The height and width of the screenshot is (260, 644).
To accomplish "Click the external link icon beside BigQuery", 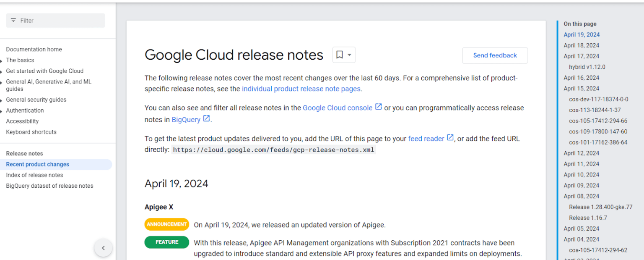I will (x=206, y=118).
